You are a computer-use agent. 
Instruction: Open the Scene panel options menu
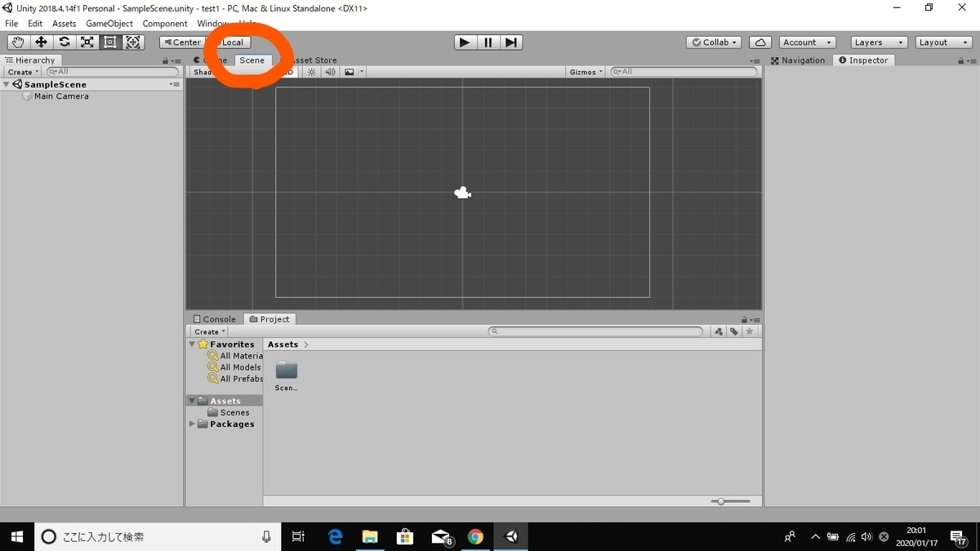755,60
